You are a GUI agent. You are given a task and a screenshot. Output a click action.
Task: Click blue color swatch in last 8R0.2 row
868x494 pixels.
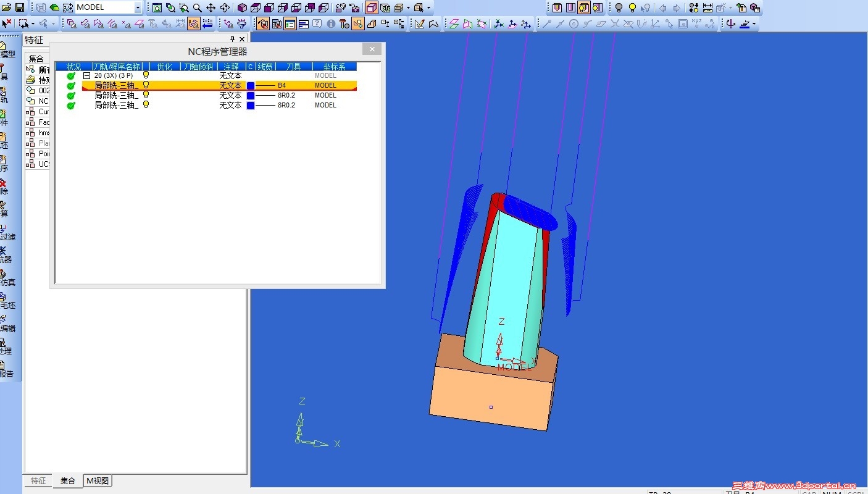click(x=251, y=105)
